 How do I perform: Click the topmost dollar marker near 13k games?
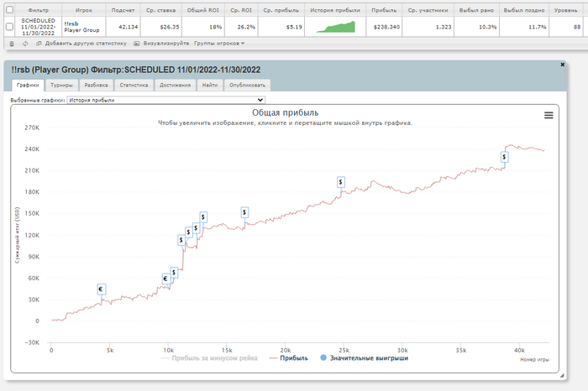click(x=203, y=217)
